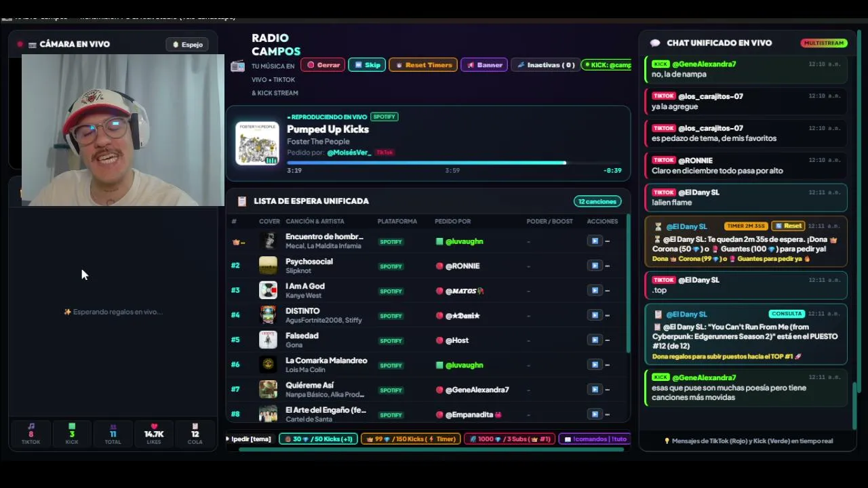
Task: Click Reset Timers button
Action: click(x=424, y=65)
